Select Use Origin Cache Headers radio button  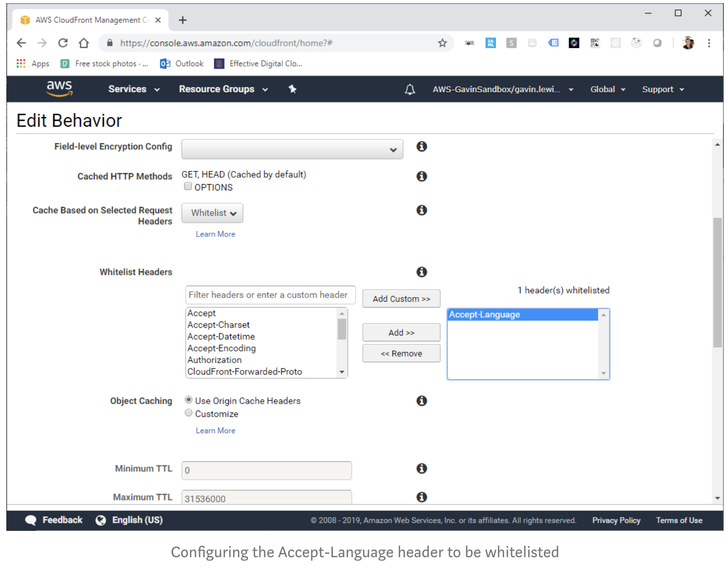(188, 400)
